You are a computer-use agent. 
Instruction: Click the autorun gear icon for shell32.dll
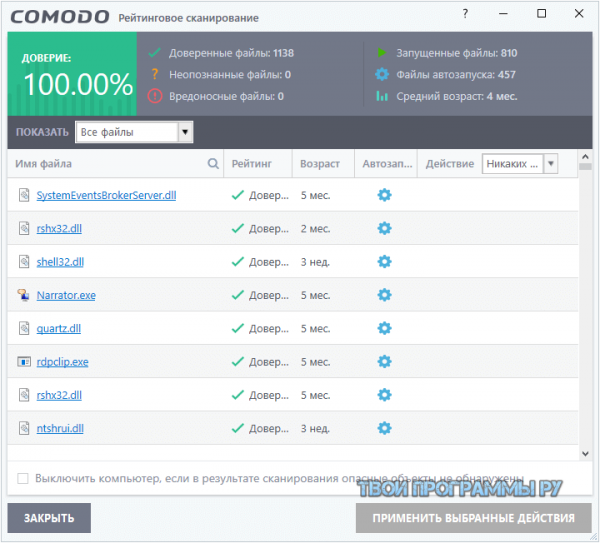(384, 261)
